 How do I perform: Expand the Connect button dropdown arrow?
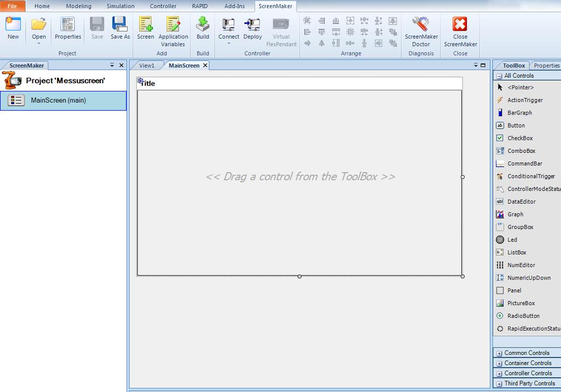tap(228, 44)
